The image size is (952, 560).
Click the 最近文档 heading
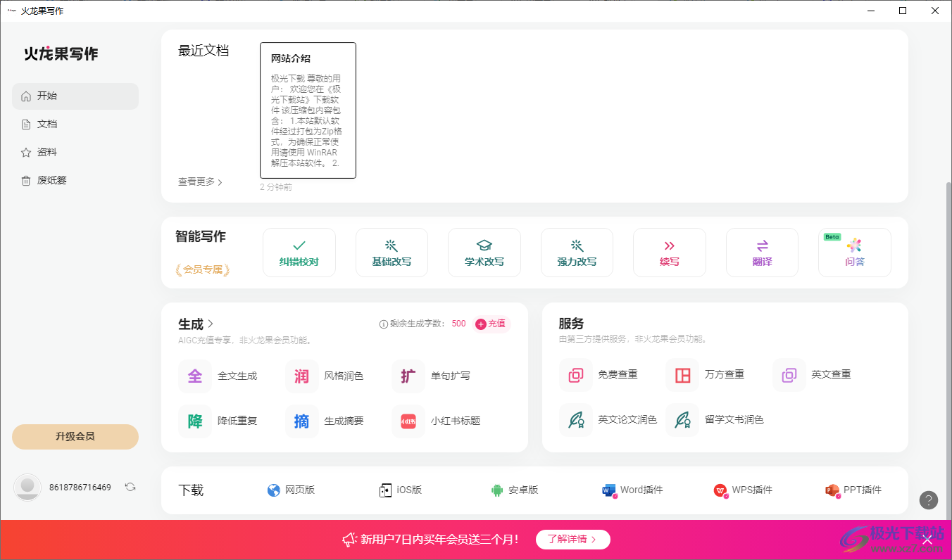(x=203, y=51)
